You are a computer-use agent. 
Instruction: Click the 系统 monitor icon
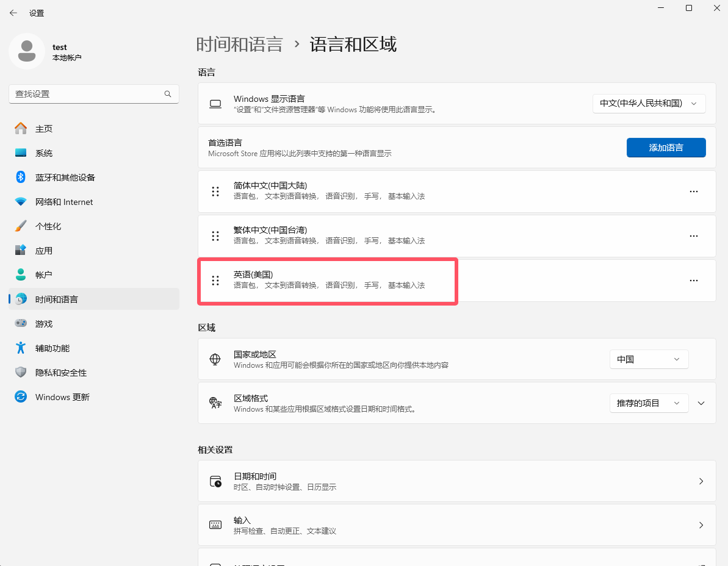click(21, 152)
